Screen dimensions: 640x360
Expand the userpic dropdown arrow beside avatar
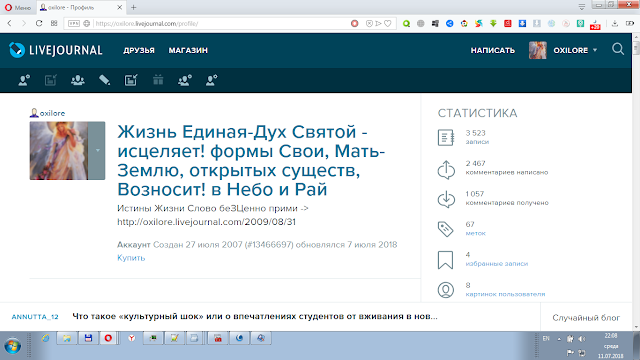coord(97,151)
